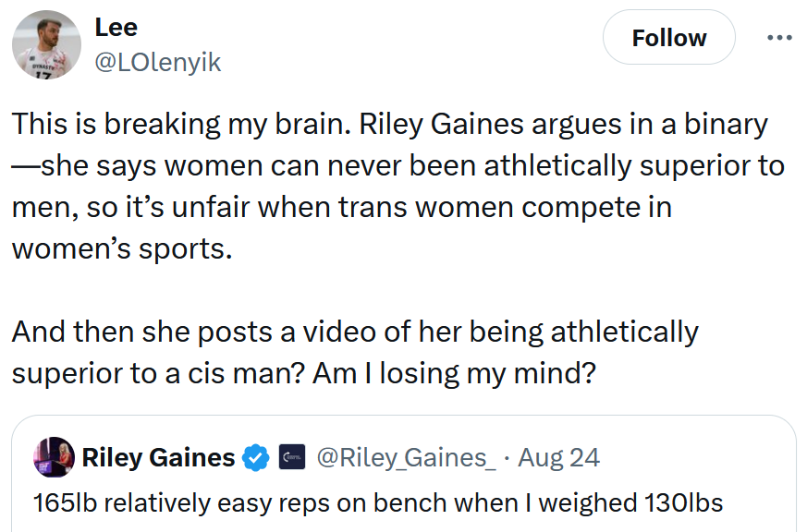This screenshot has height=532, width=807.
Task: Click Riley Gaines' bold display name
Action: click(x=159, y=457)
